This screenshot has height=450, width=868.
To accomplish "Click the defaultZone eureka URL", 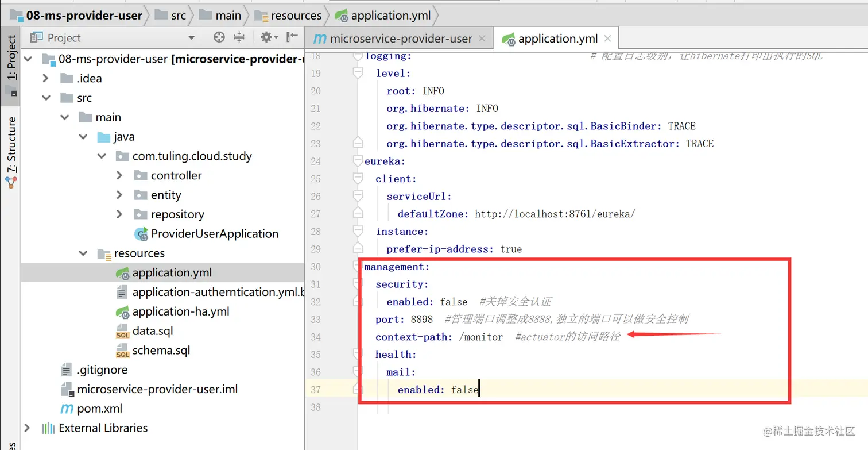I will pyautogui.click(x=555, y=214).
